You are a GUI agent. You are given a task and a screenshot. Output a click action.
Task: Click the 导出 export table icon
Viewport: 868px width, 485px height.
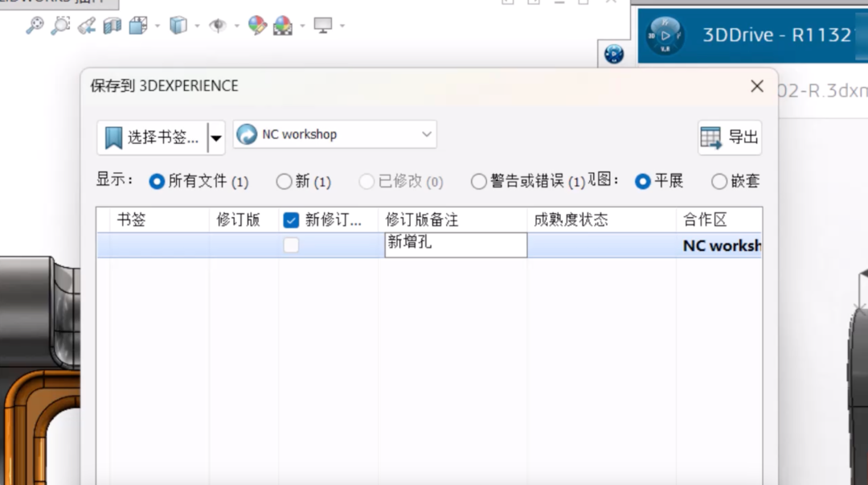pos(710,138)
